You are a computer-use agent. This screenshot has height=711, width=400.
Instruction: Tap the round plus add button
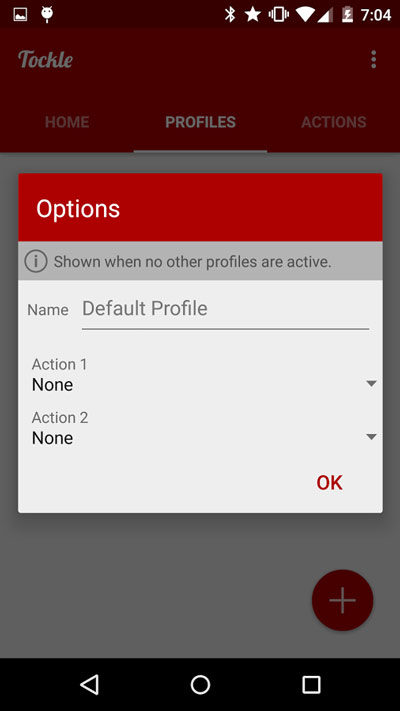click(x=342, y=600)
